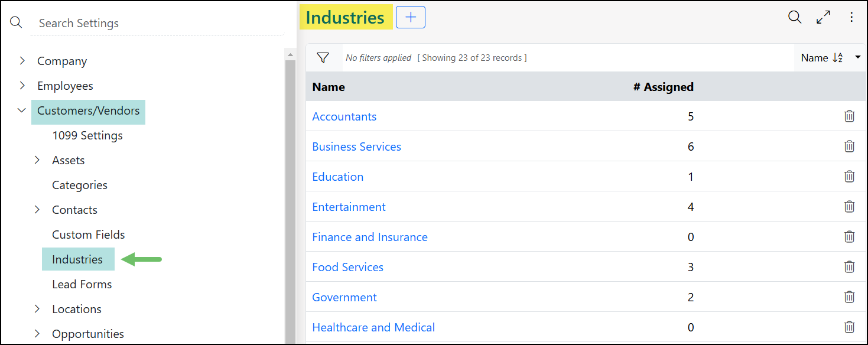Click assigned count 4 for Entertainment
868x345 pixels.
(x=691, y=207)
